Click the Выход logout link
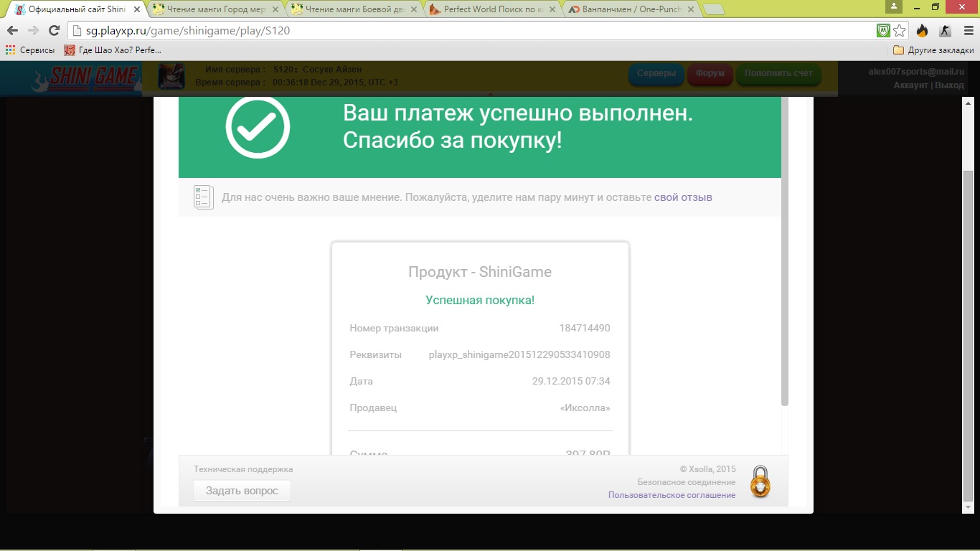This screenshot has height=551, width=980. 950,85
